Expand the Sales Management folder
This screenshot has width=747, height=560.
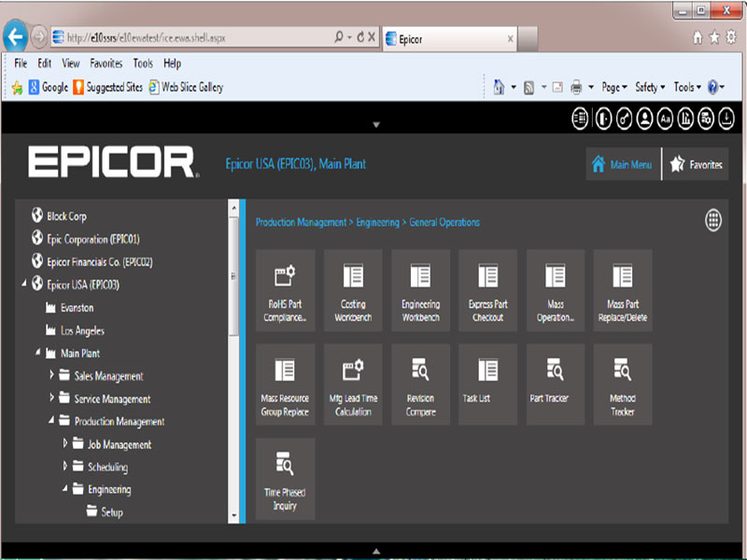pos(52,375)
